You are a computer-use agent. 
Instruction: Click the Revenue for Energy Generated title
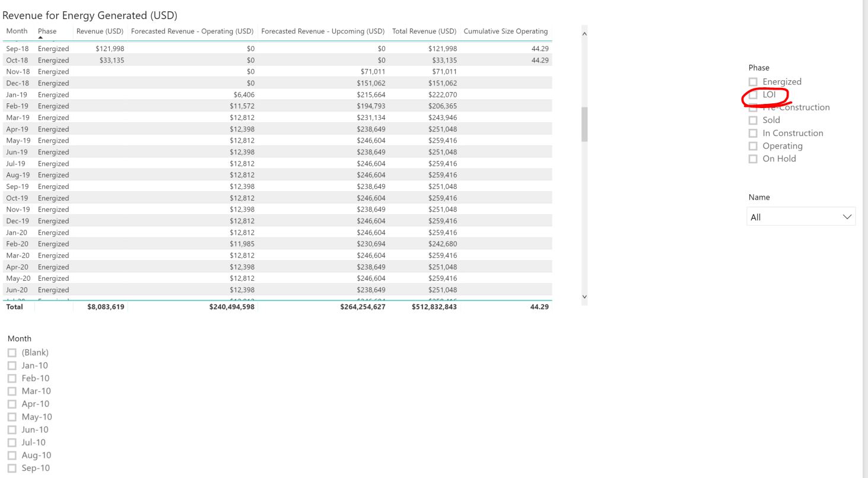pyautogui.click(x=90, y=15)
